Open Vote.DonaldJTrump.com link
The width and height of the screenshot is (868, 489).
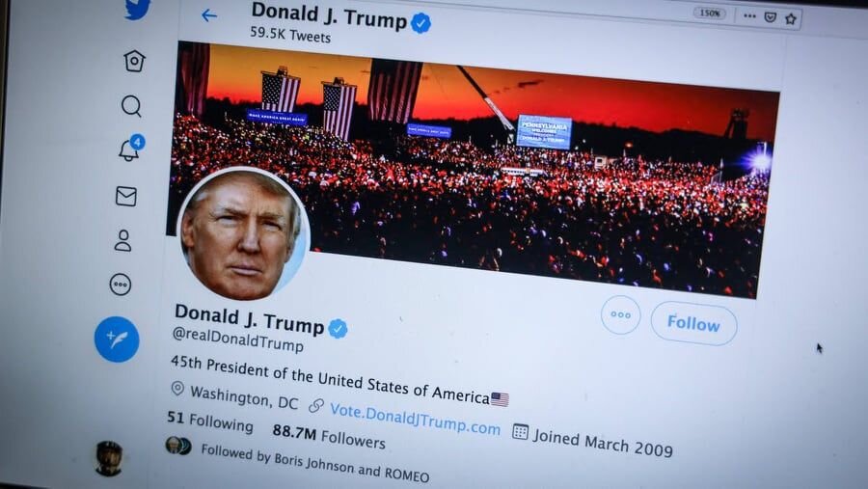[415, 420]
